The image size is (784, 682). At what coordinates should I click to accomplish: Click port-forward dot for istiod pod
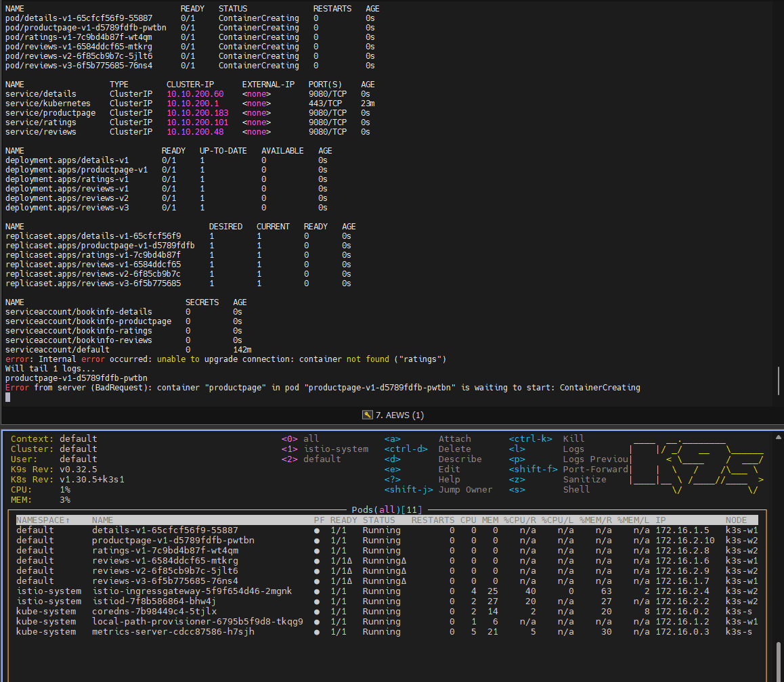point(317,601)
